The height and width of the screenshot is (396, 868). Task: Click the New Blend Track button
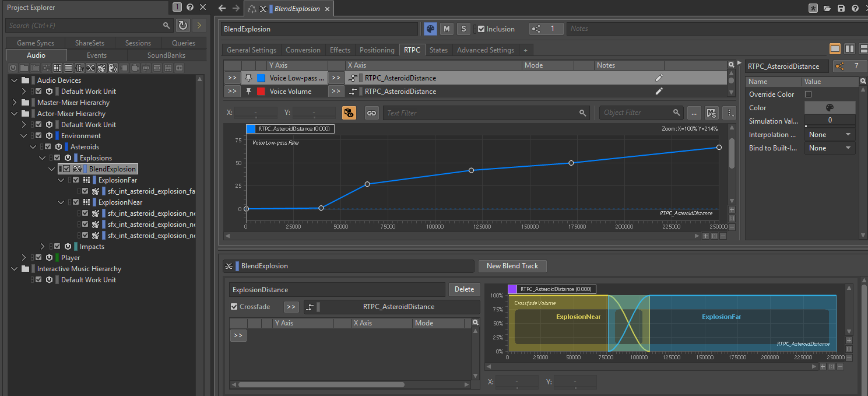click(x=512, y=266)
